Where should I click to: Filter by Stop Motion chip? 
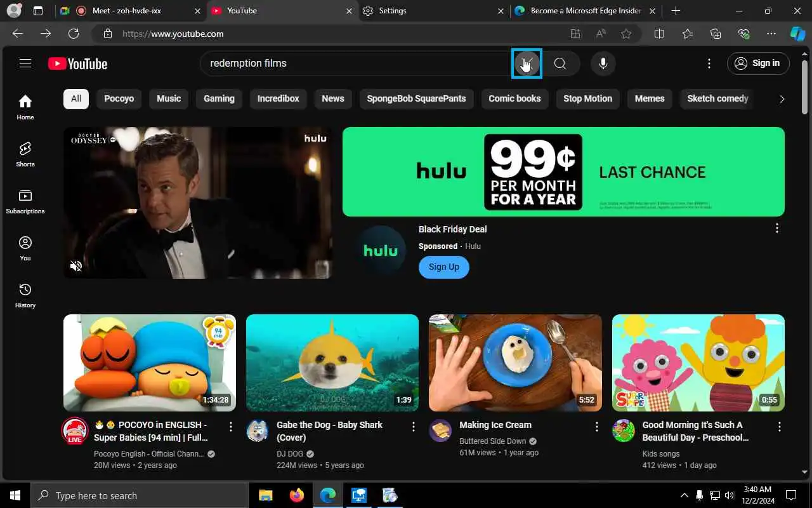pos(588,98)
